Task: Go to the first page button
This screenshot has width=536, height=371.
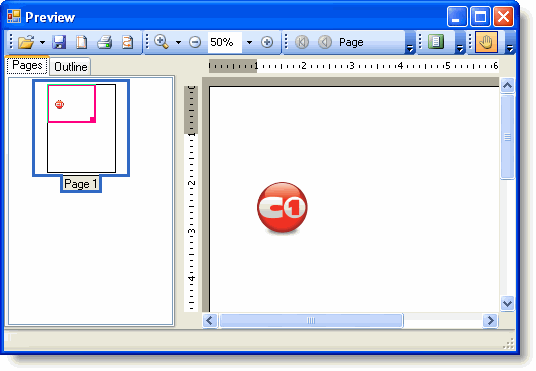Action: pos(302,42)
